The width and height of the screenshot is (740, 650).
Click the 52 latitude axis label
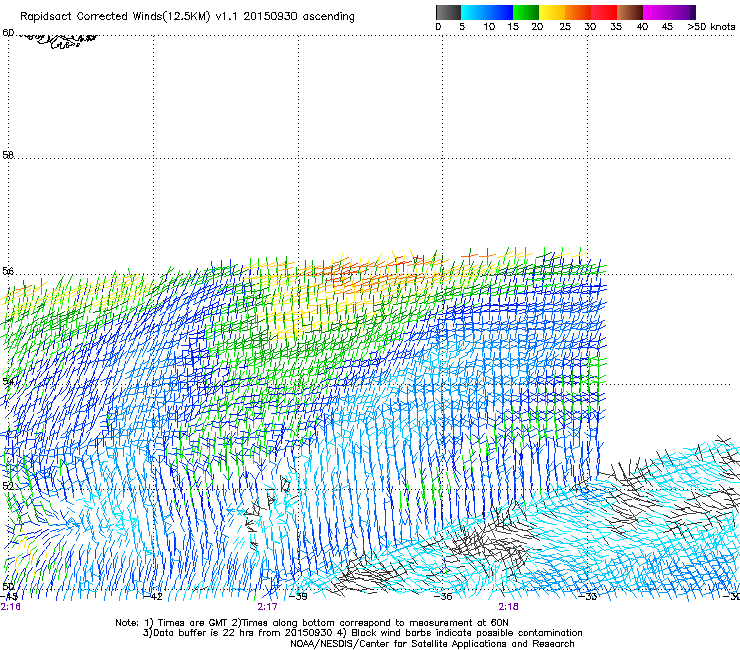[8, 486]
